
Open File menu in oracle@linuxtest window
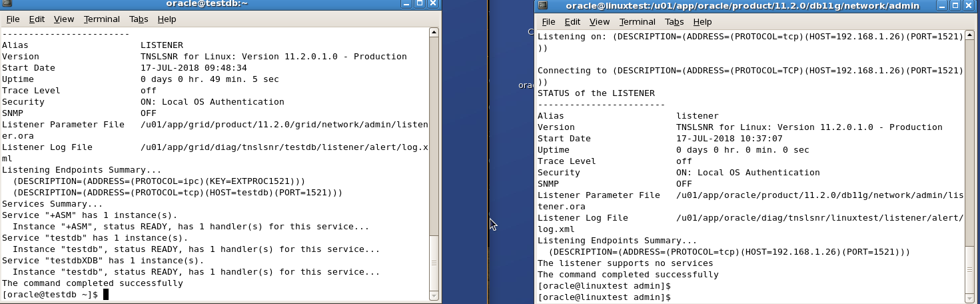click(548, 22)
